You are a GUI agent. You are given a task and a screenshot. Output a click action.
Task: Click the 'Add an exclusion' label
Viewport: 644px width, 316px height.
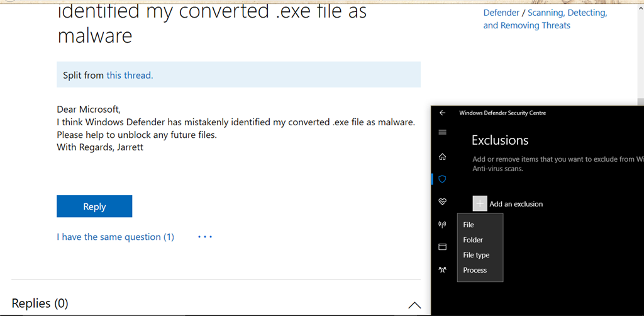coord(516,204)
